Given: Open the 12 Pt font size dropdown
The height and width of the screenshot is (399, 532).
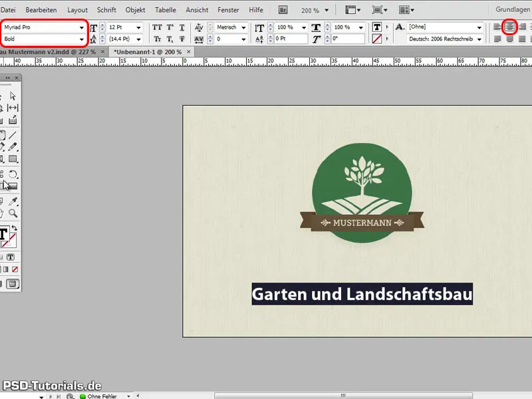Looking at the screenshot, I should [138, 27].
